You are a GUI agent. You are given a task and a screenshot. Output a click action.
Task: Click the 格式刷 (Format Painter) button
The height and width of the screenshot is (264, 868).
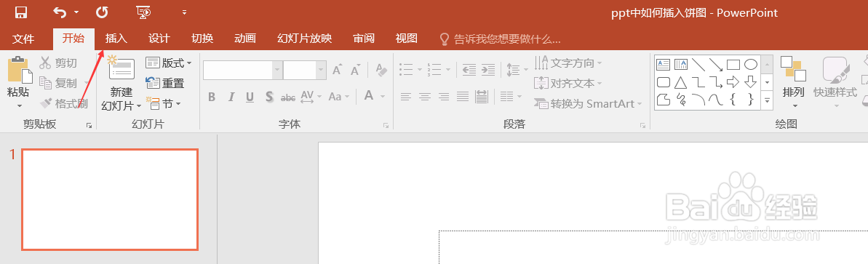pyautogui.click(x=63, y=103)
